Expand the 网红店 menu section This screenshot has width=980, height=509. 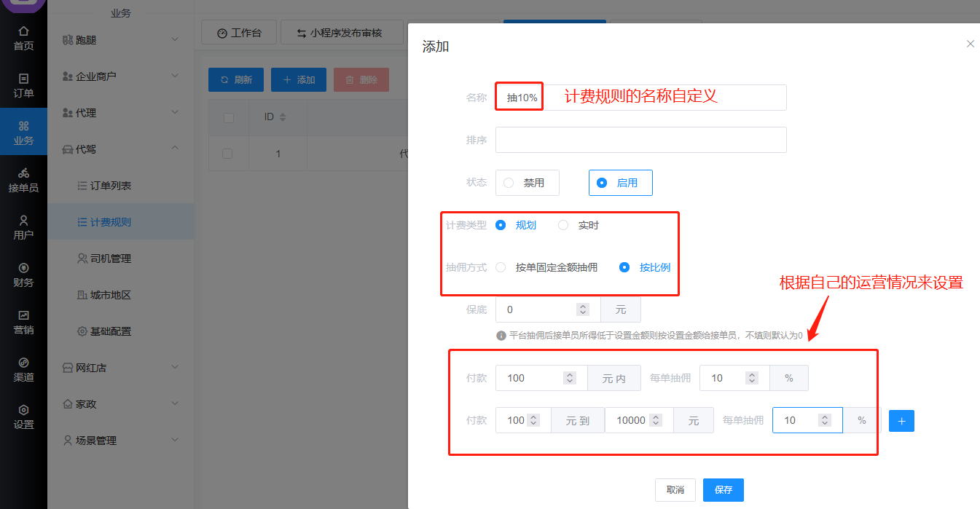[120, 368]
